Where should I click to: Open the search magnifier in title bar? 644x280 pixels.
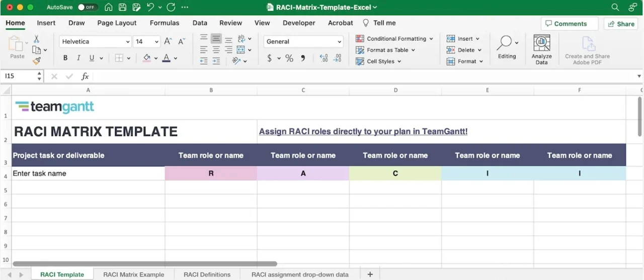pyautogui.click(x=615, y=8)
